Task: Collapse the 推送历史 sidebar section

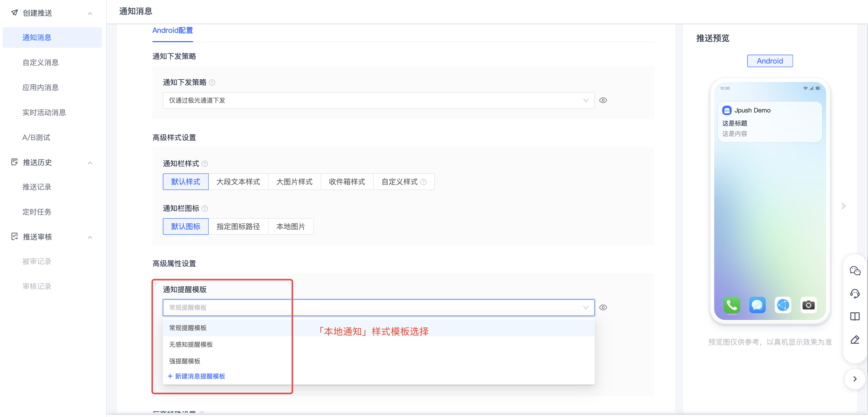Action: tap(90, 163)
